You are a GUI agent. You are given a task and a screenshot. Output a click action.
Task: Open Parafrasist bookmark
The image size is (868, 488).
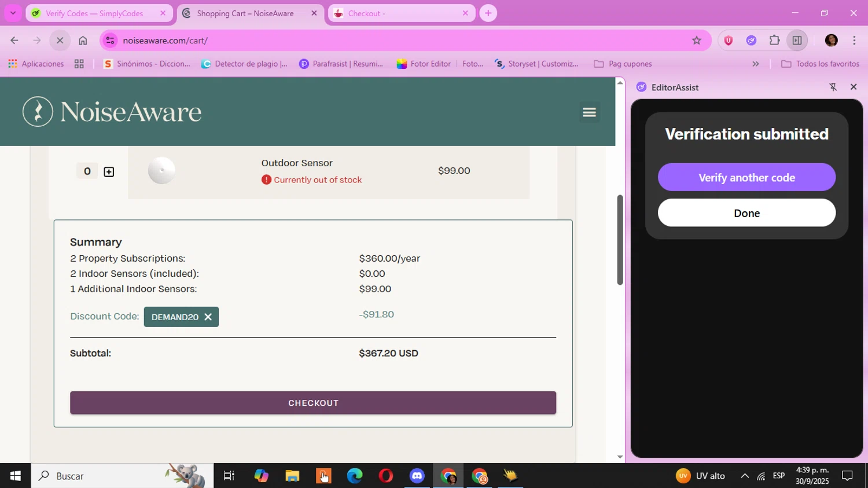[x=341, y=64]
